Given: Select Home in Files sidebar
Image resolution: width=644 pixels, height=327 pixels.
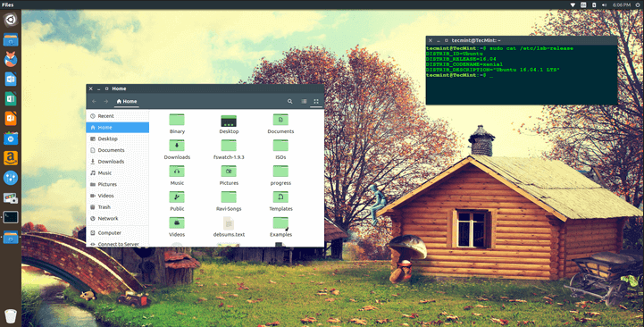Looking at the screenshot, I should click(118, 128).
